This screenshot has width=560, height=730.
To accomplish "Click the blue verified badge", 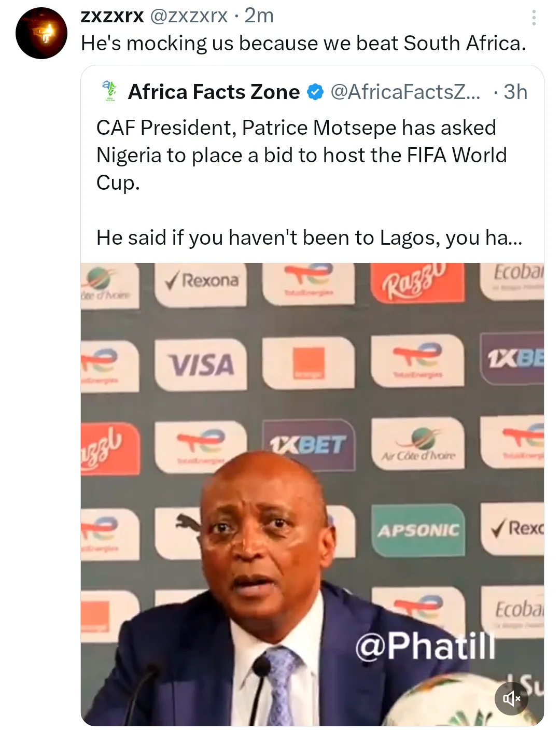I will 315,92.
